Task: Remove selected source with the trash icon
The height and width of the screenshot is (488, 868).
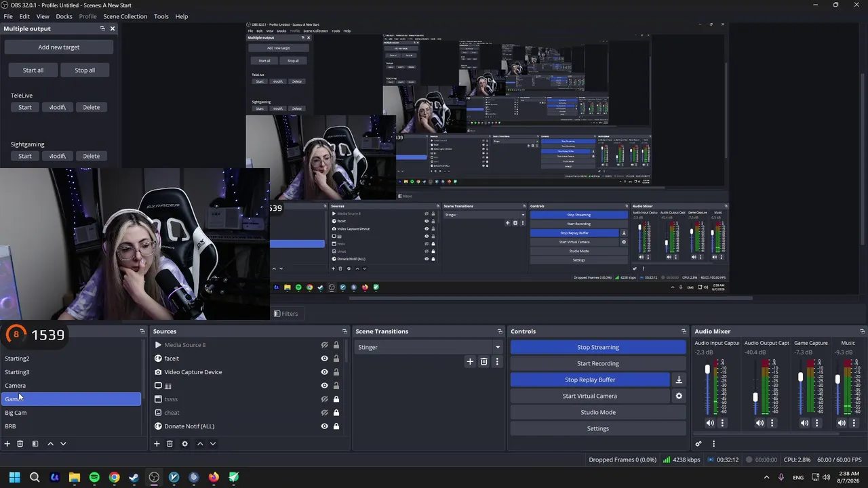Action: [170, 444]
